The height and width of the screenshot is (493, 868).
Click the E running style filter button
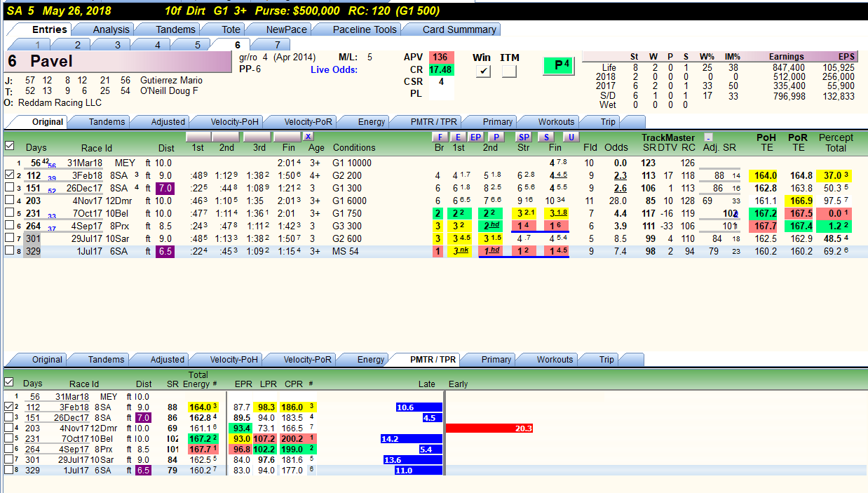458,137
